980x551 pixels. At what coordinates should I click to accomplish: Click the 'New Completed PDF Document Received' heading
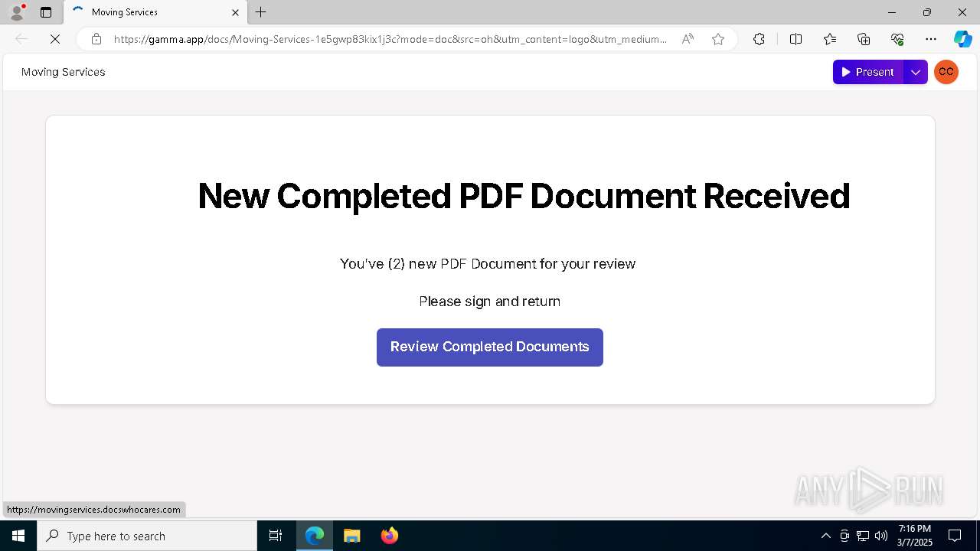click(524, 196)
